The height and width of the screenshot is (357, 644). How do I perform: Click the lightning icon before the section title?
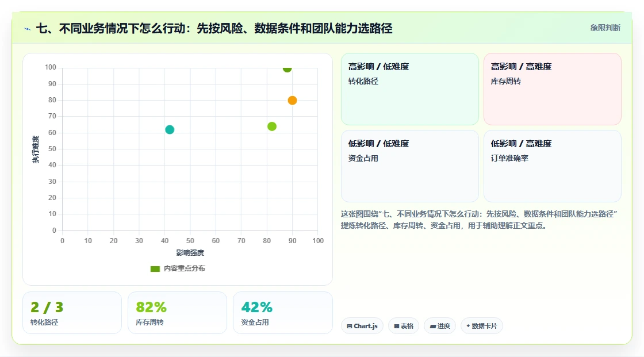pos(28,29)
